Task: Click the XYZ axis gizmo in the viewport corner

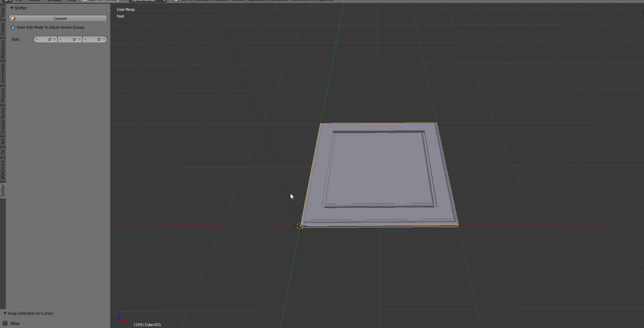Action: [123, 317]
